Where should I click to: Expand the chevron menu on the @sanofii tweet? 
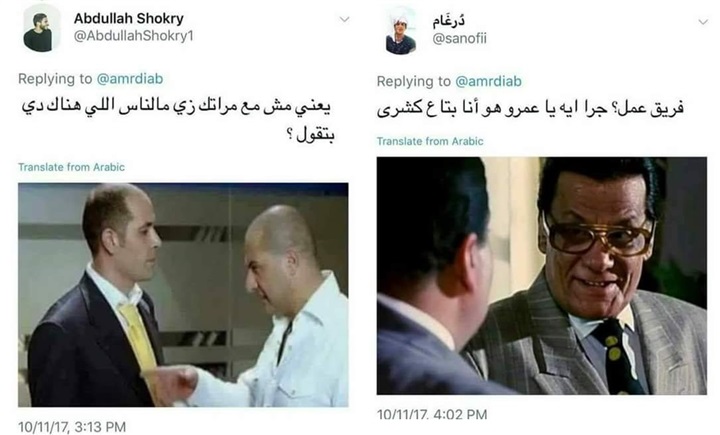[703, 22]
